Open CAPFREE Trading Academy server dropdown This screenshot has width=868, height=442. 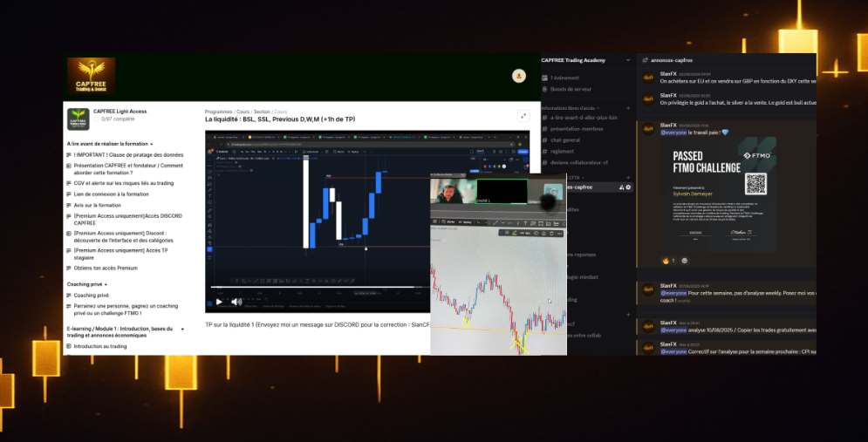click(x=626, y=60)
